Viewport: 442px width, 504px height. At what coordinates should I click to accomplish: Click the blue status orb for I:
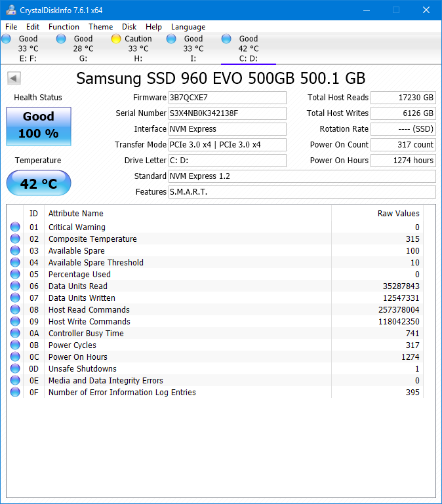[171, 39]
